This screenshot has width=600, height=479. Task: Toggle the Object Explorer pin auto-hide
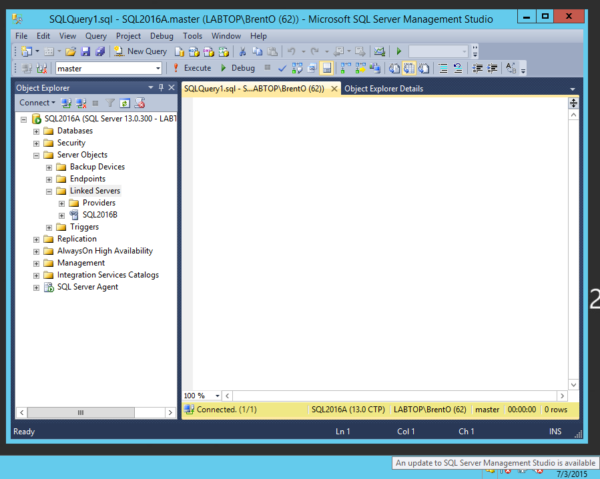[161, 88]
